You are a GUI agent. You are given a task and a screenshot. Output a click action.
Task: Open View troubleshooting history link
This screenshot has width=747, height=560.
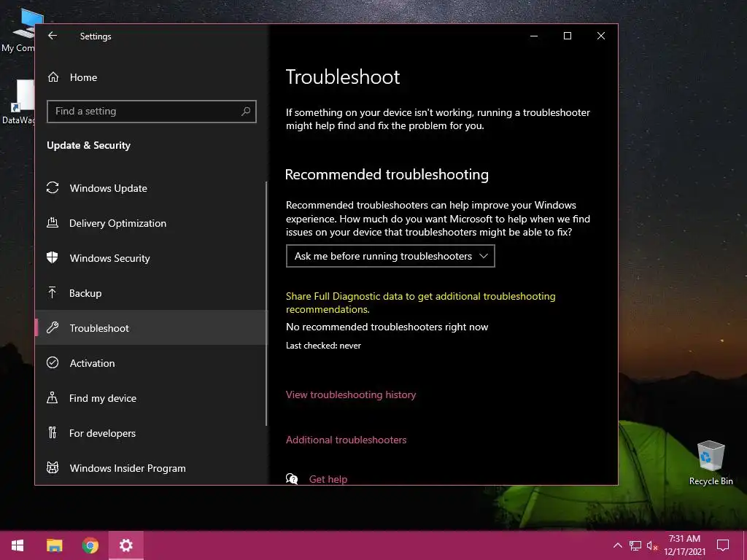(x=351, y=394)
